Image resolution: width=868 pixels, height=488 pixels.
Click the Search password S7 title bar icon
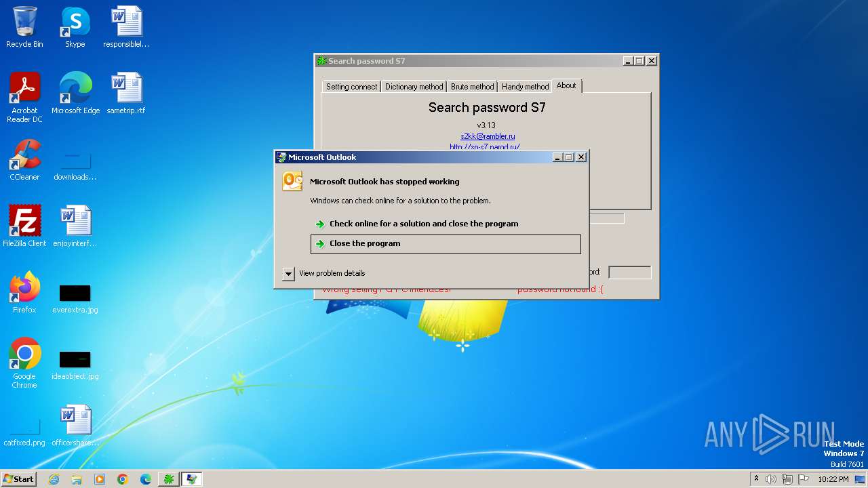322,61
